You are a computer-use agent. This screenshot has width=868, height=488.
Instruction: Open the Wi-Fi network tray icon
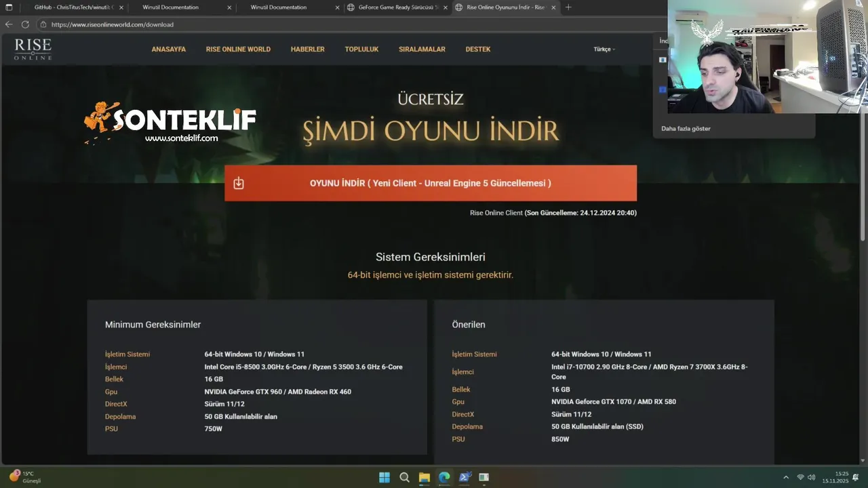[x=800, y=477]
